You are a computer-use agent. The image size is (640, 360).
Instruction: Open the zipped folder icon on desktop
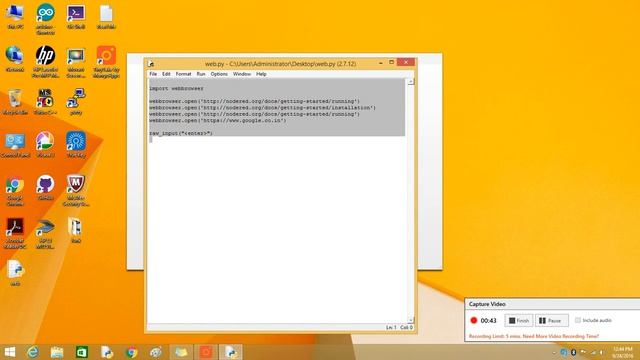pos(76,230)
